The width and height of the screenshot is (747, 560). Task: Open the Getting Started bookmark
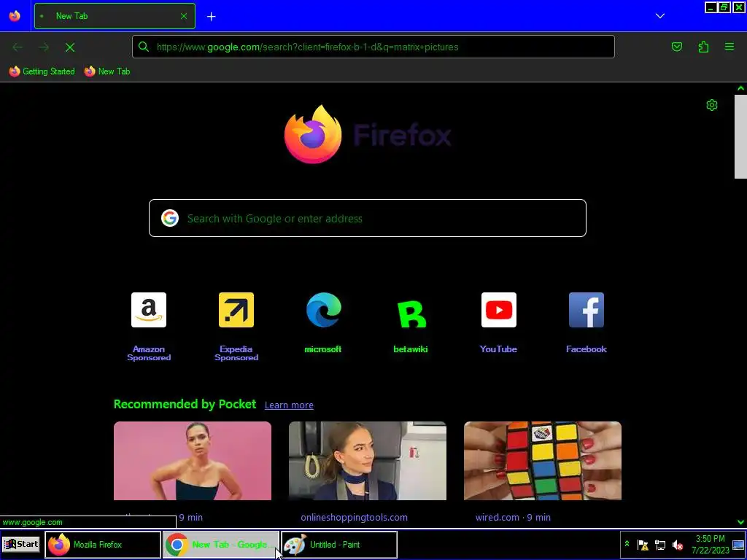pos(42,71)
